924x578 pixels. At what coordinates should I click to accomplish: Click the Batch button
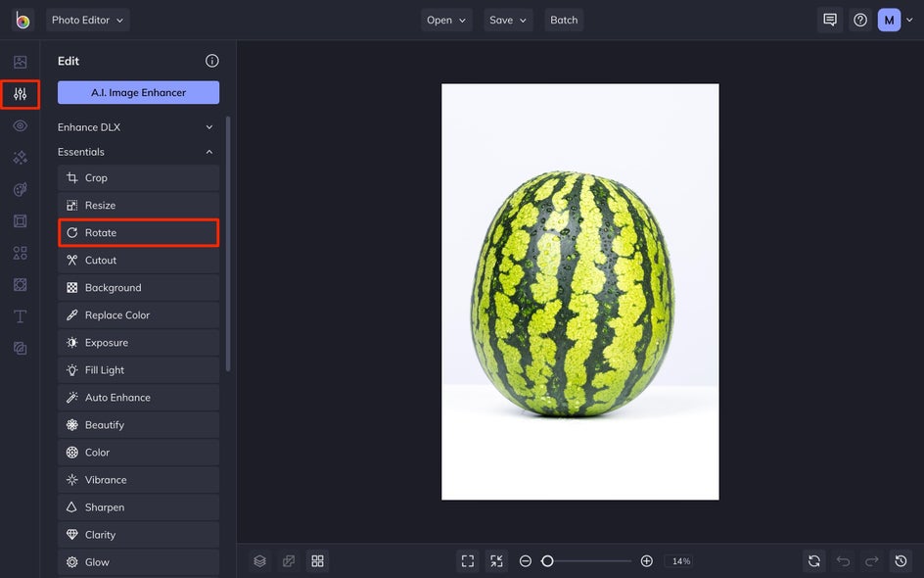click(564, 20)
